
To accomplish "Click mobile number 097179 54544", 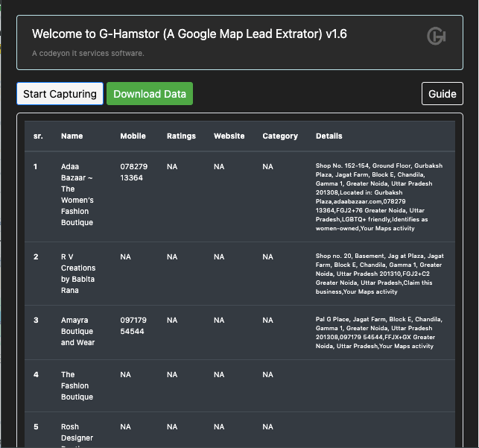I will [x=134, y=326].
